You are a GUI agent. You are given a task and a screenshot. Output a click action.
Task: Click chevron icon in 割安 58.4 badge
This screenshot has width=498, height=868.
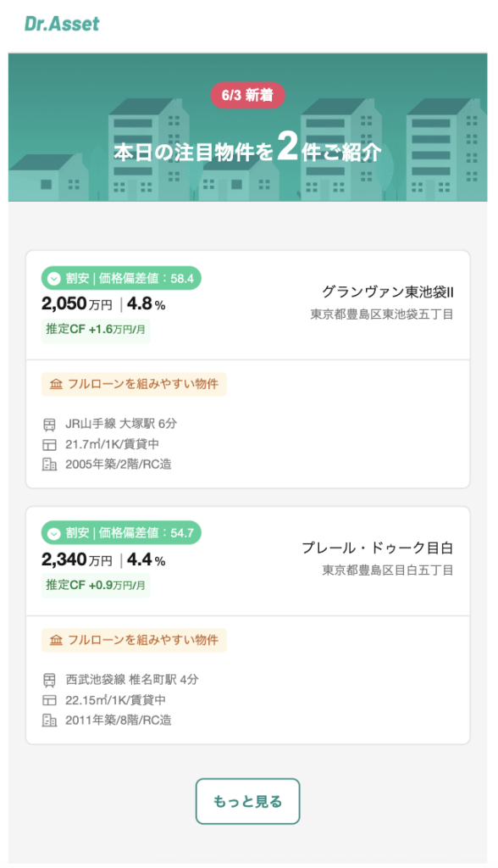pos(53,278)
